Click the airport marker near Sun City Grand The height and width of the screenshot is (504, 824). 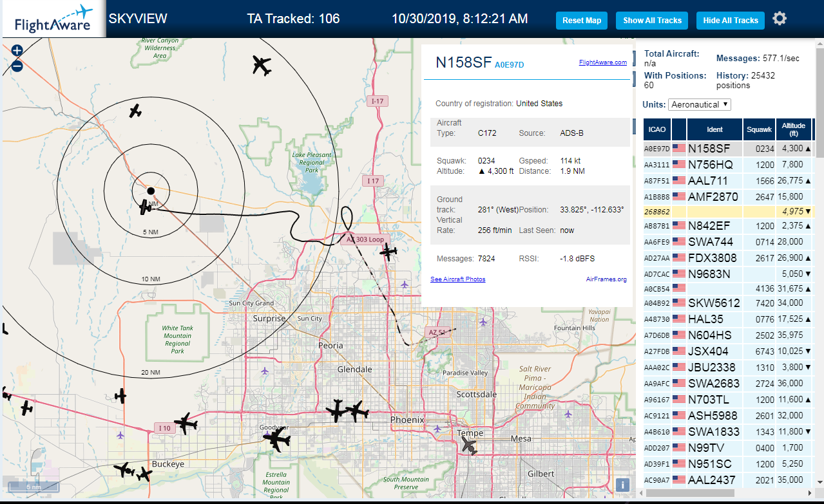click(x=264, y=371)
